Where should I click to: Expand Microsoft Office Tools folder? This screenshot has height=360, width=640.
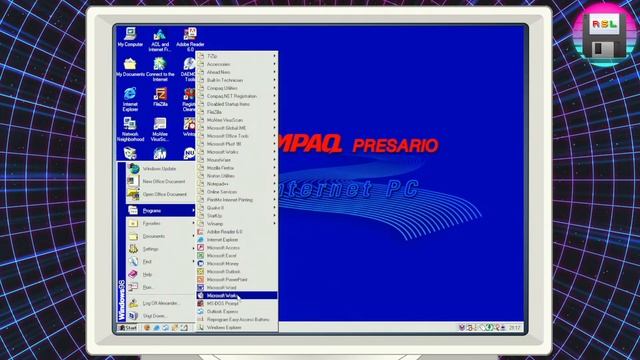(x=237, y=136)
